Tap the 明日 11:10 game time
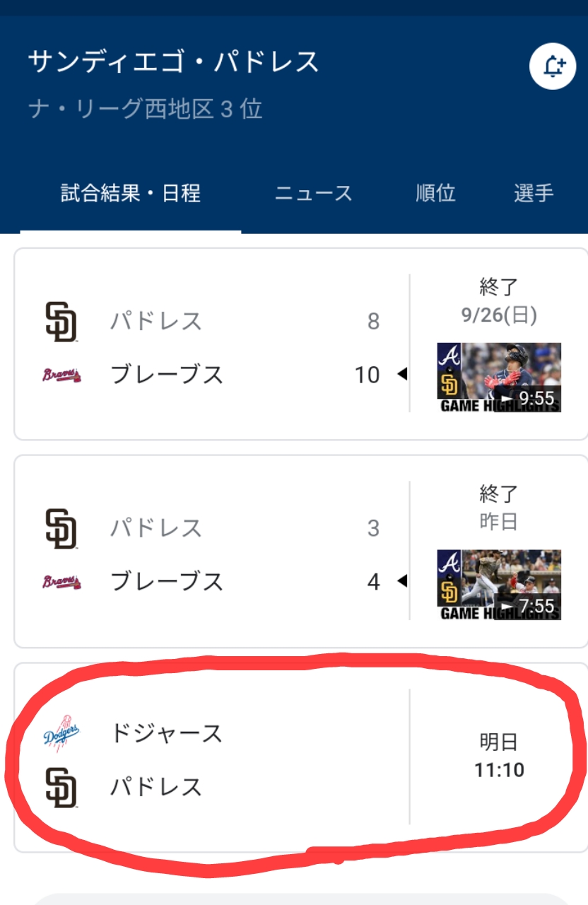588x905 pixels. point(499,756)
